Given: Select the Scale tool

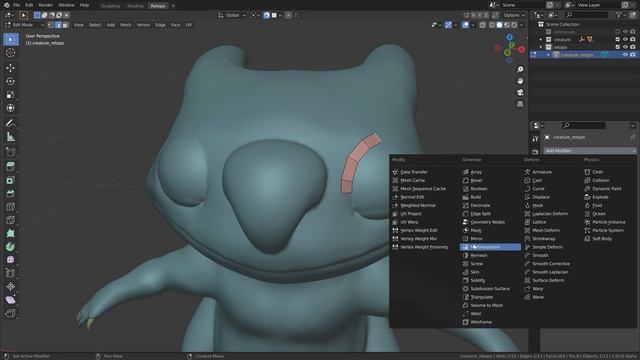Looking at the screenshot, I should pyautogui.click(x=11, y=95).
